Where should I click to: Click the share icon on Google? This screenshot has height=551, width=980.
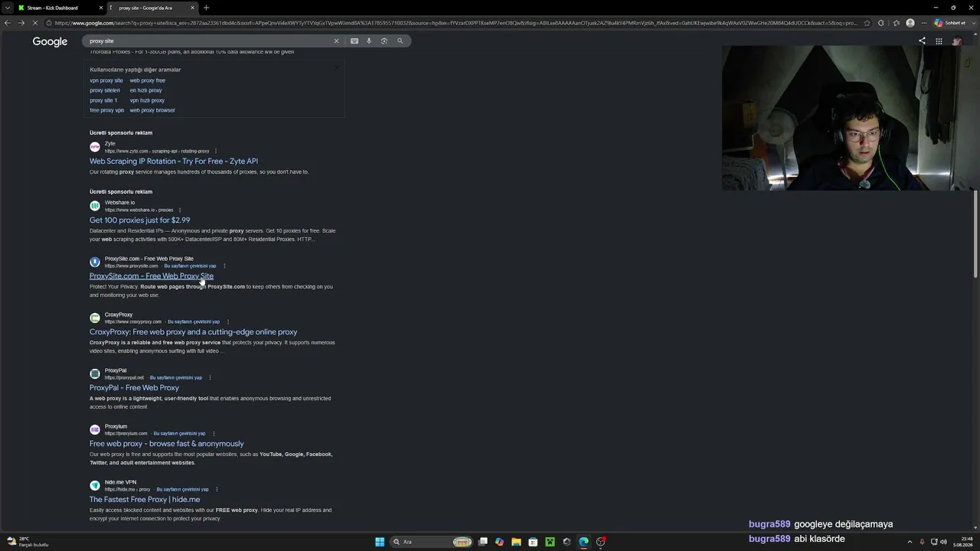point(922,41)
